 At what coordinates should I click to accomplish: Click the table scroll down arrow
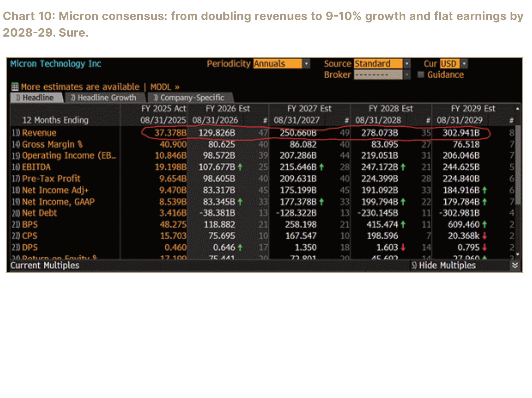click(x=517, y=254)
